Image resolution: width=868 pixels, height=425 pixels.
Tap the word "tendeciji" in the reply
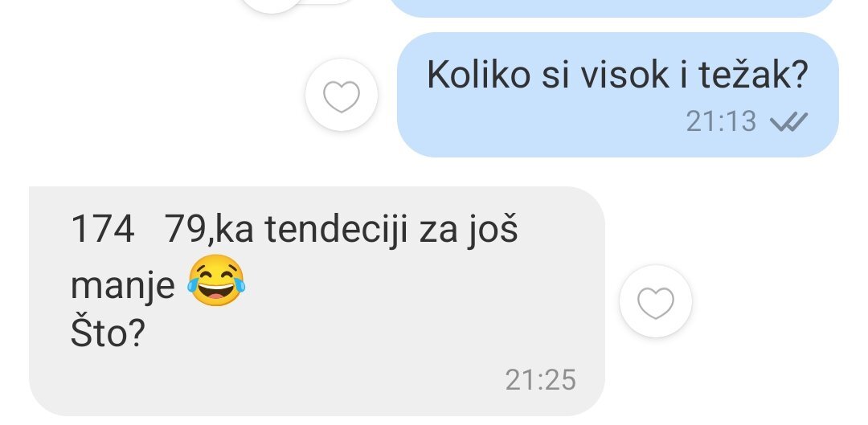[337, 229]
